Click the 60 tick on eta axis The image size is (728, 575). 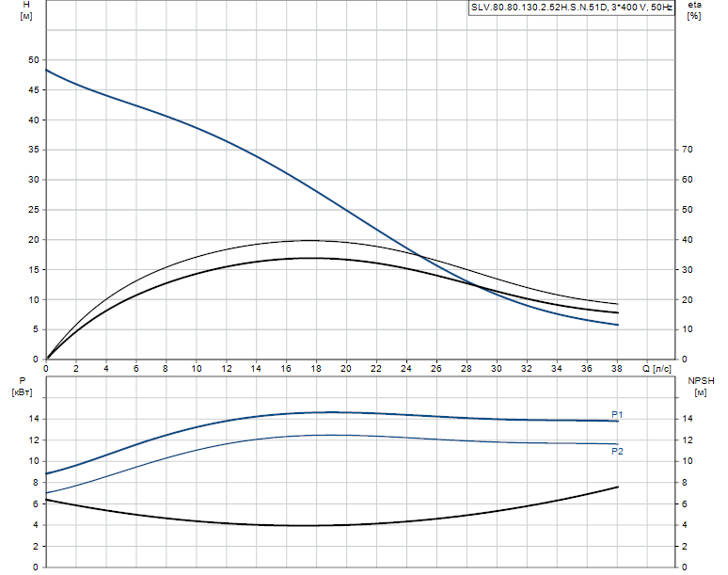click(688, 180)
